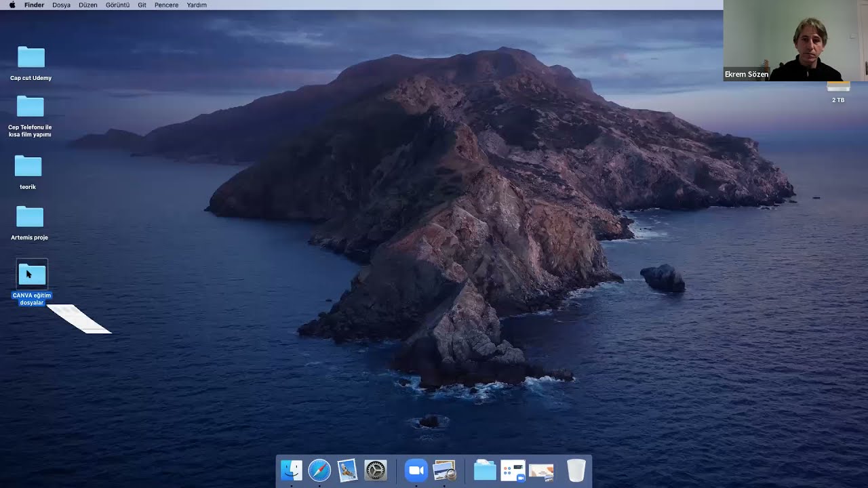Screen dimensions: 868x488
Task: Select the Cap cut Udemy folder
Action: 31,63
